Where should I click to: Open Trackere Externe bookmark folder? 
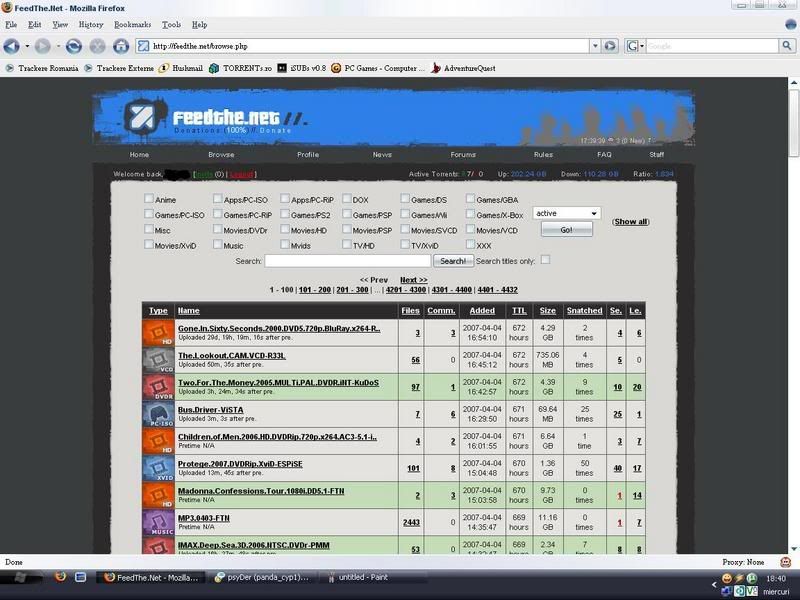pos(118,68)
